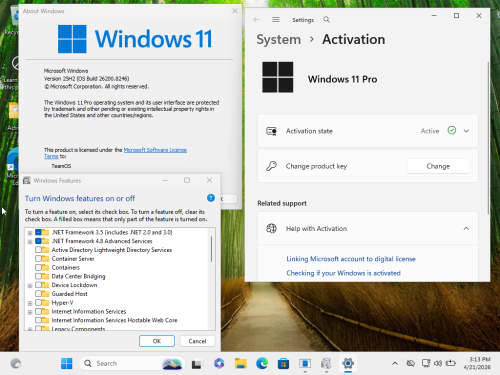
Task: Click Cancel in Windows Features
Action: tap(197, 341)
